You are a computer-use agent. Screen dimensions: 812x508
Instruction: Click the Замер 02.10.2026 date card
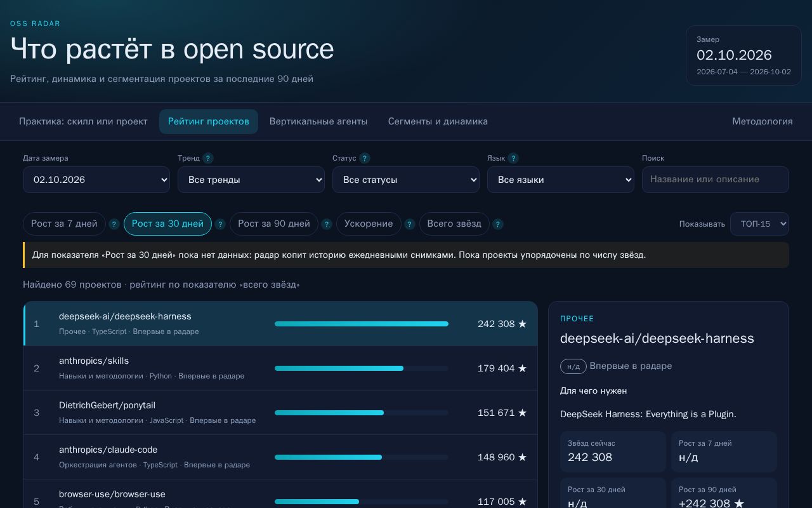(743, 55)
